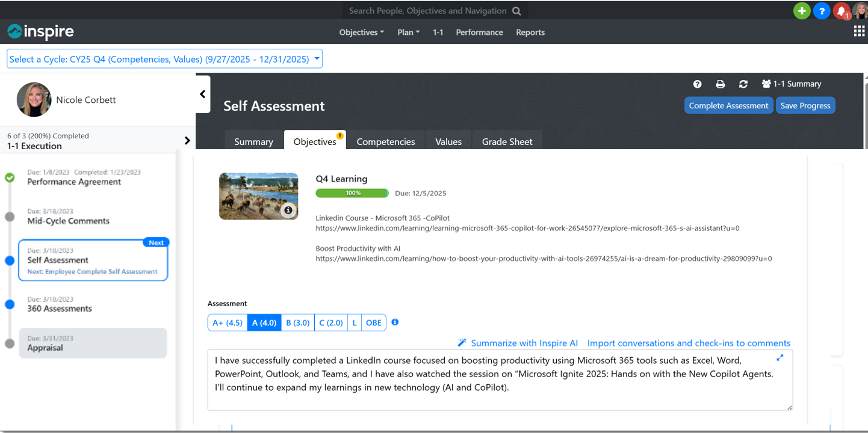
Task: Switch to the Grade Sheet tab
Action: (507, 142)
